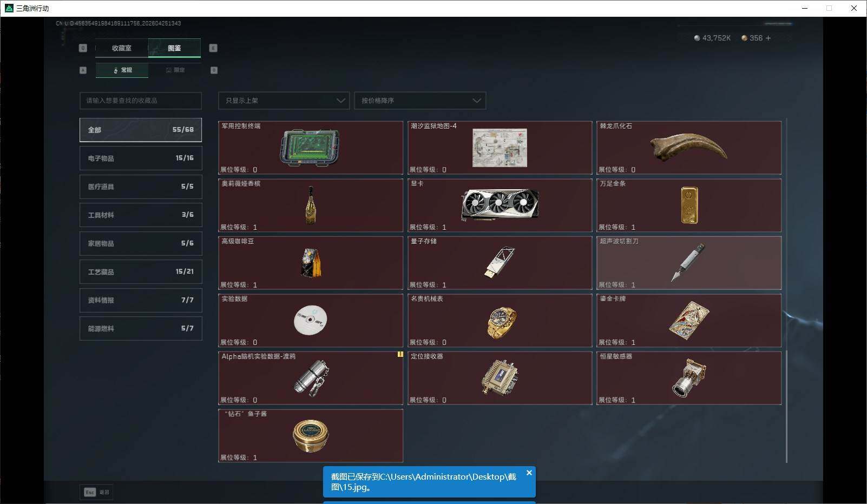The height and width of the screenshot is (504, 867).
Task: Choose the 万足金条 gold bar
Action: [x=689, y=205]
